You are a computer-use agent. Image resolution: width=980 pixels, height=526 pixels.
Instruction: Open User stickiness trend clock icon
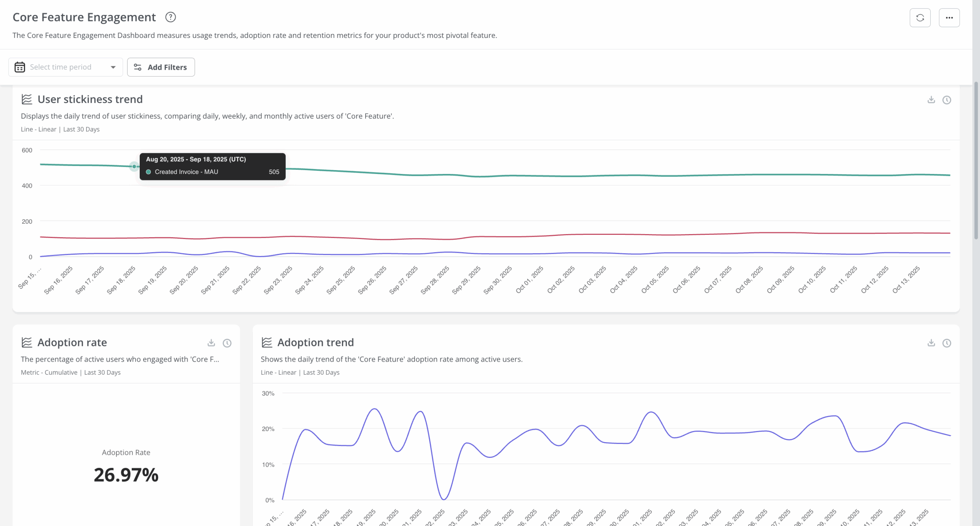click(x=946, y=100)
